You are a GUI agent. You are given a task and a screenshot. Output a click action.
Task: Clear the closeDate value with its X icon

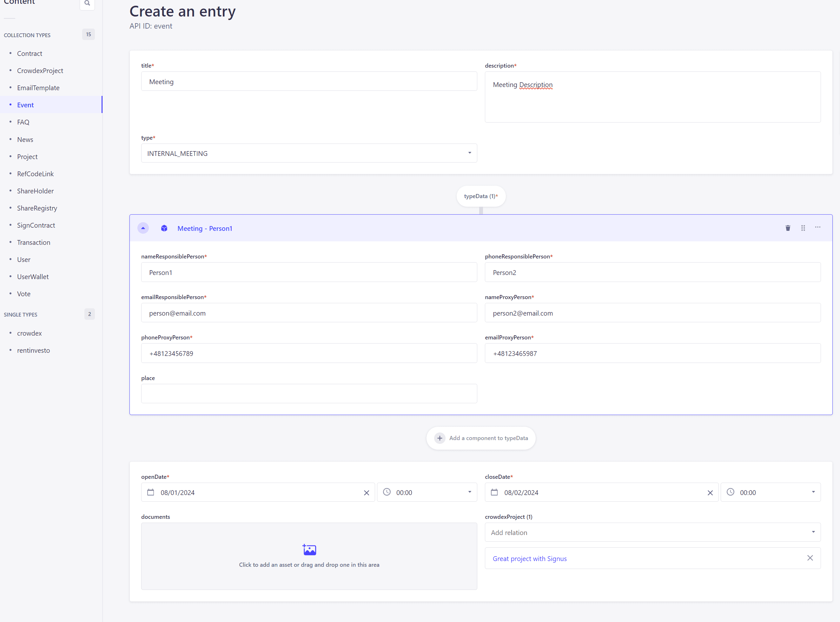point(710,492)
